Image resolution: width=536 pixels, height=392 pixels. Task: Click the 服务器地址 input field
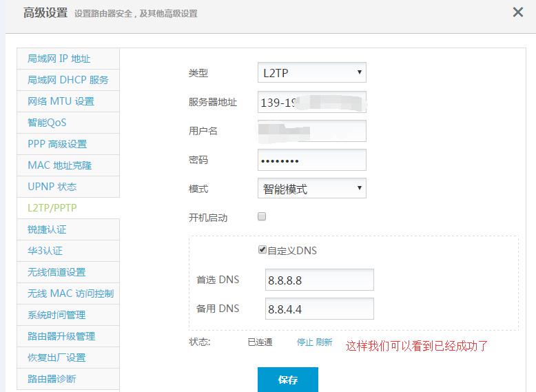(312, 102)
